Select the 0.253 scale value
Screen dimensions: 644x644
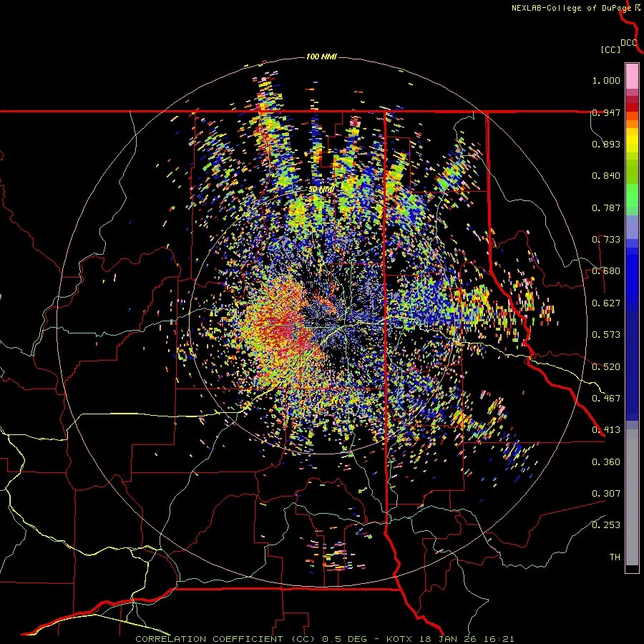pos(606,525)
